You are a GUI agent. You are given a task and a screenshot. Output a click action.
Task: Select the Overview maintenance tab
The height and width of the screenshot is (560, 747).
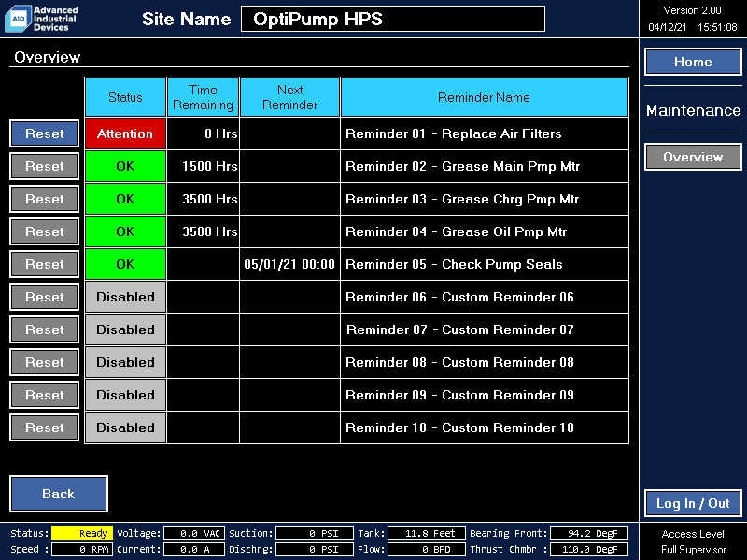point(693,157)
